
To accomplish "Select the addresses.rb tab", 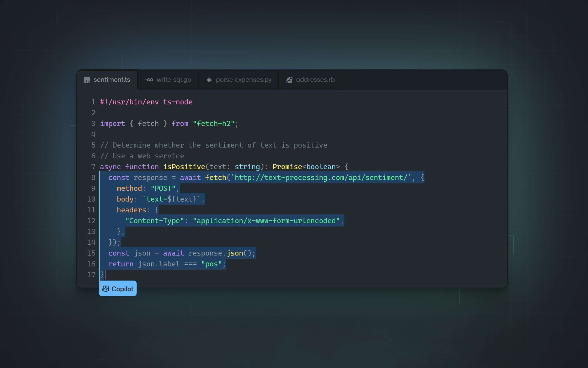I will coord(315,80).
